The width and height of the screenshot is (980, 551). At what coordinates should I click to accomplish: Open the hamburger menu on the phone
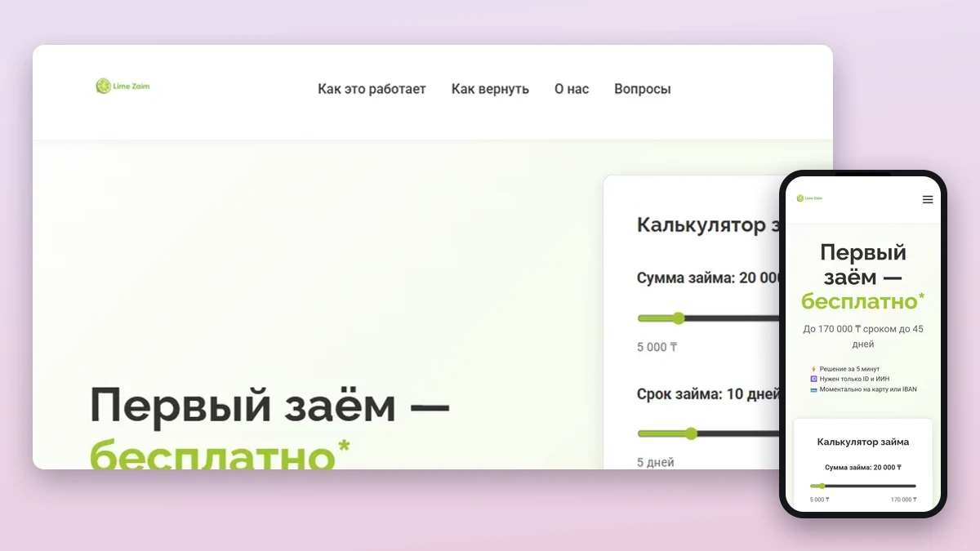pyautogui.click(x=928, y=199)
